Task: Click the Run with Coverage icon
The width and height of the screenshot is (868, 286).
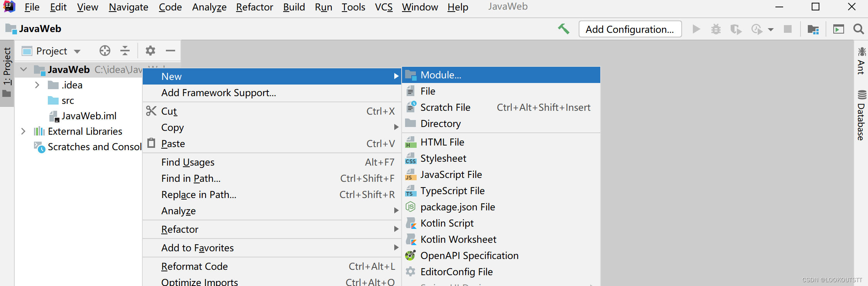Action: (736, 29)
